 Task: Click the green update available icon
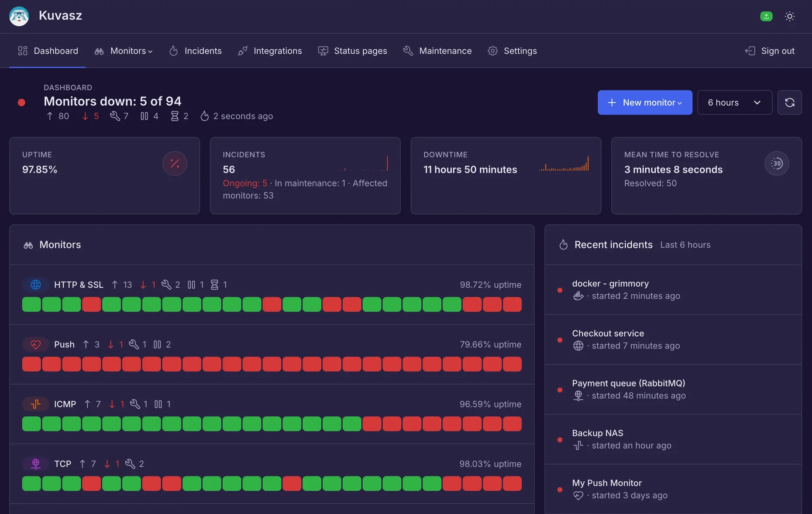(x=766, y=16)
